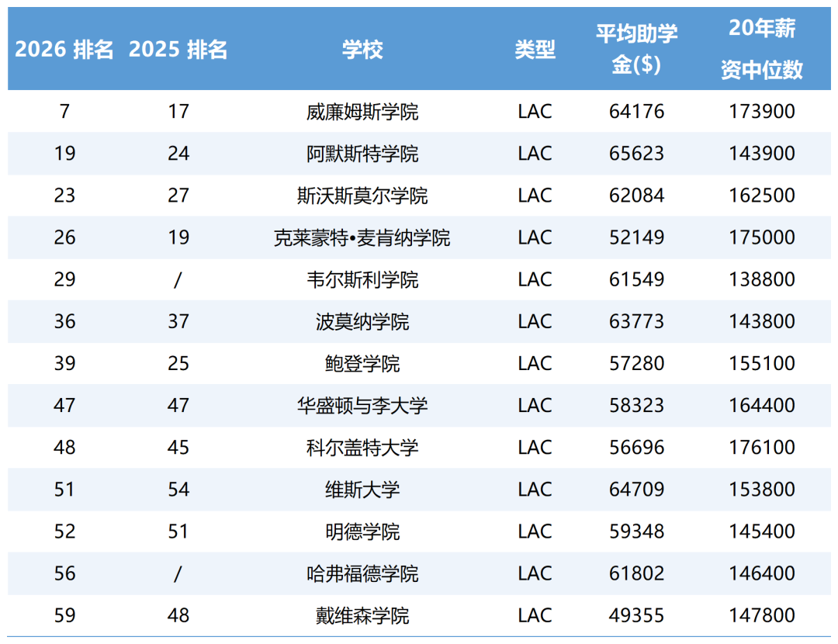838x644 pixels.
Task: Select the 2026 rank '23' for 斯沃斯莫尔学院
Action: click(64, 196)
